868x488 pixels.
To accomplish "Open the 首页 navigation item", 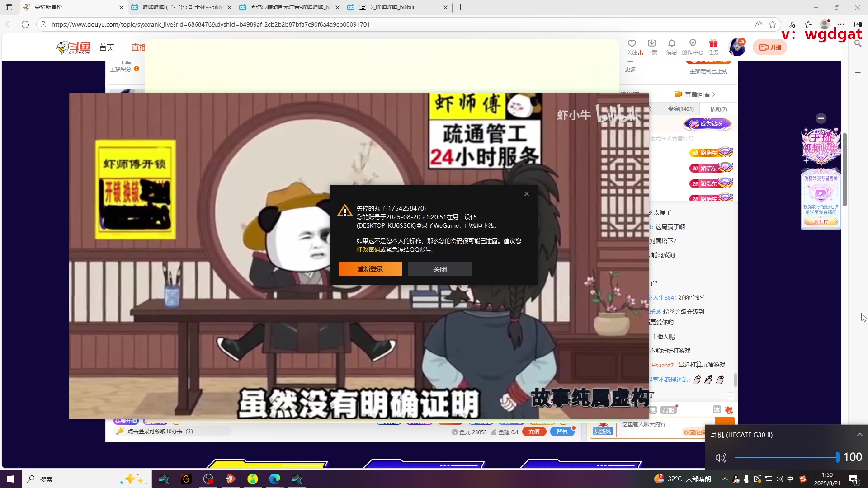I will [107, 47].
